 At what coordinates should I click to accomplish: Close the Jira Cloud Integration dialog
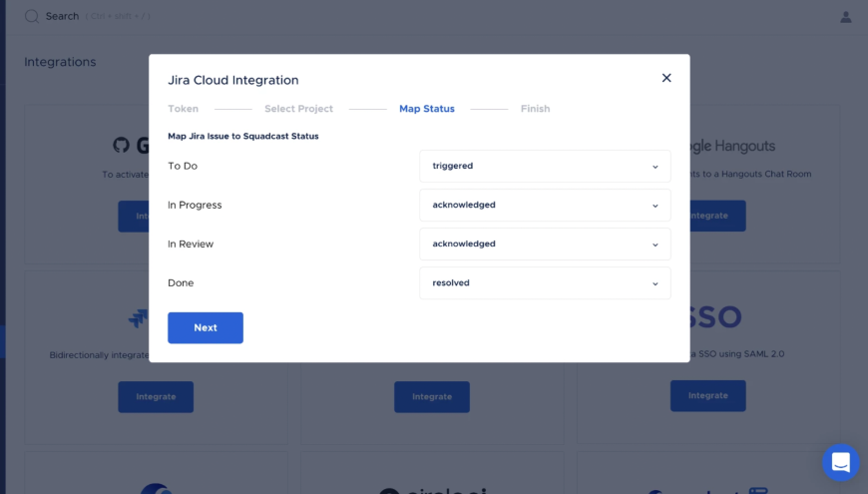[666, 78]
